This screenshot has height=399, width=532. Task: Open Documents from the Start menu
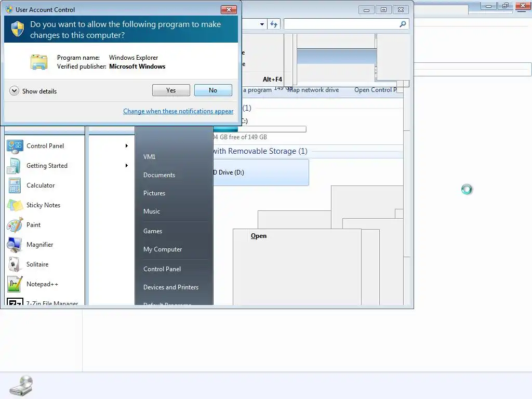click(x=159, y=175)
